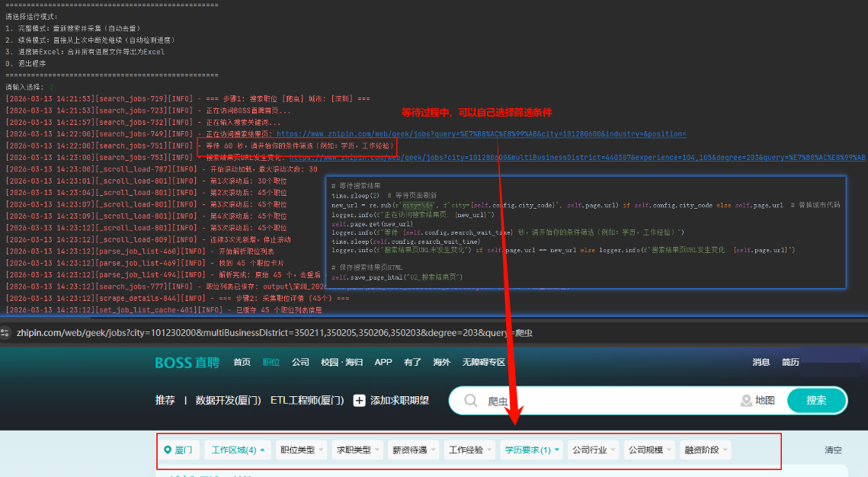Image resolution: width=868 pixels, height=477 pixels.
Task: Click menu option '0. 退出程序'
Action: point(25,64)
